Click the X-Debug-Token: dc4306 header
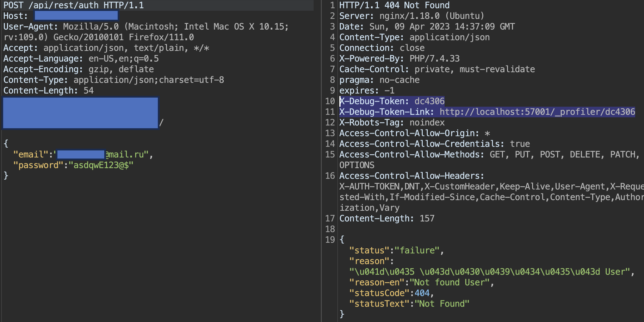This screenshot has height=322, width=644. (392, 101)
